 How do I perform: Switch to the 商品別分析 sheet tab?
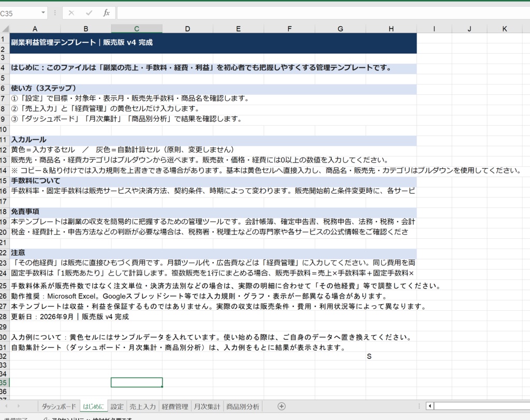point(243,407)
